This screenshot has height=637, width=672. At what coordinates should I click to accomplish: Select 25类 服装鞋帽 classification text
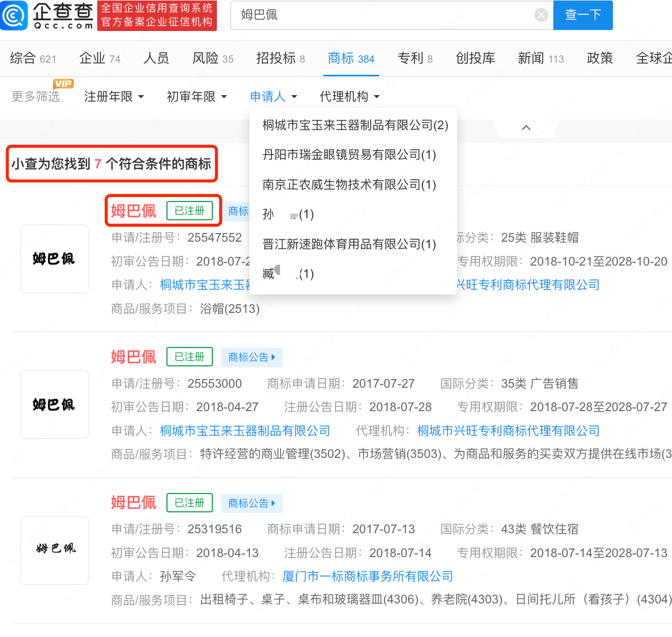coord(540,238)
